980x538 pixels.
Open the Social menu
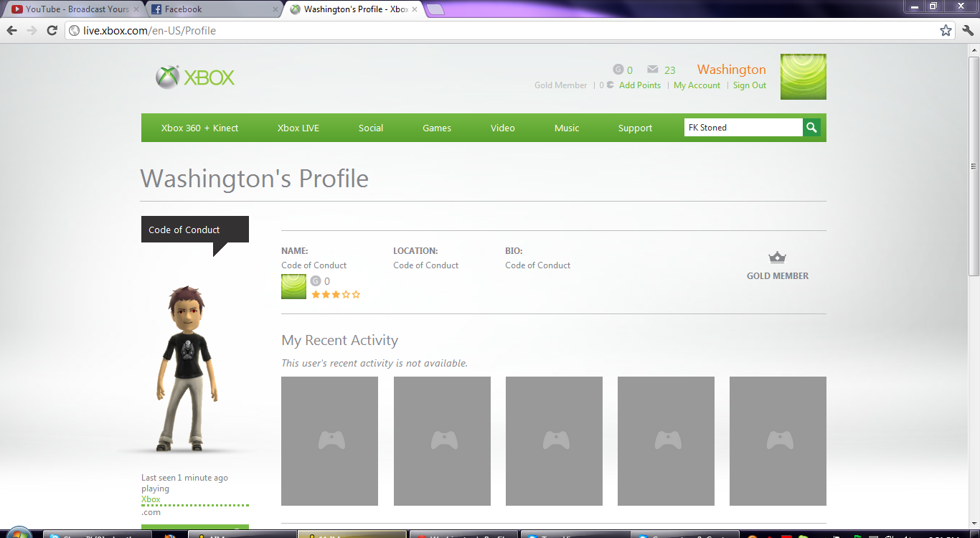tap(371, 128)
